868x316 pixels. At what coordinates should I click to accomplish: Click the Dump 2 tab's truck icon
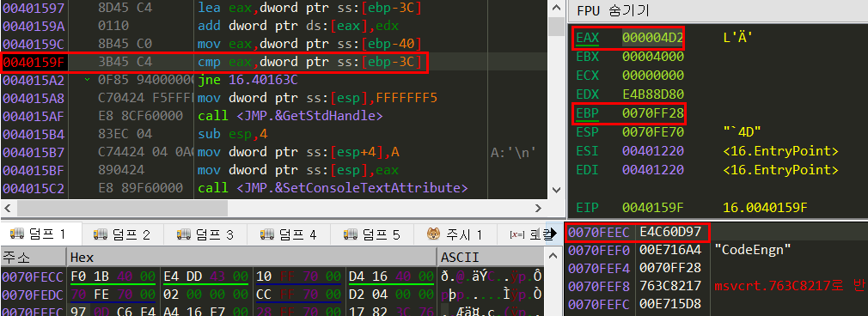[x=100, y=234]
